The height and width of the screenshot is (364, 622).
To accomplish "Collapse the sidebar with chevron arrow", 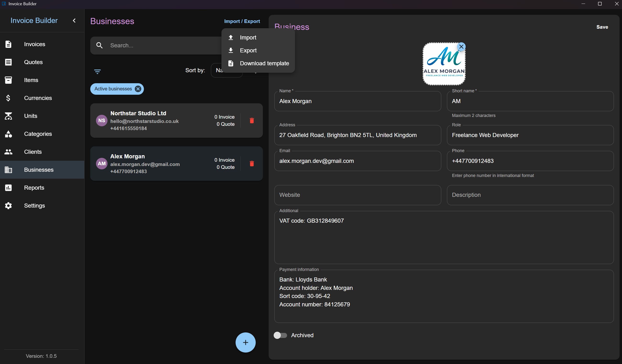I will 74,21.
